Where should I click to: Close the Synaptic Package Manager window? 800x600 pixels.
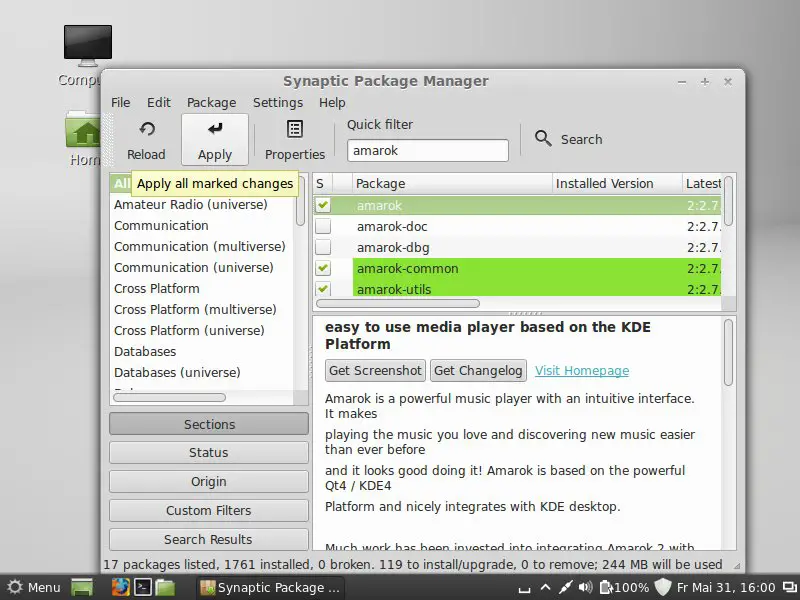728,82
